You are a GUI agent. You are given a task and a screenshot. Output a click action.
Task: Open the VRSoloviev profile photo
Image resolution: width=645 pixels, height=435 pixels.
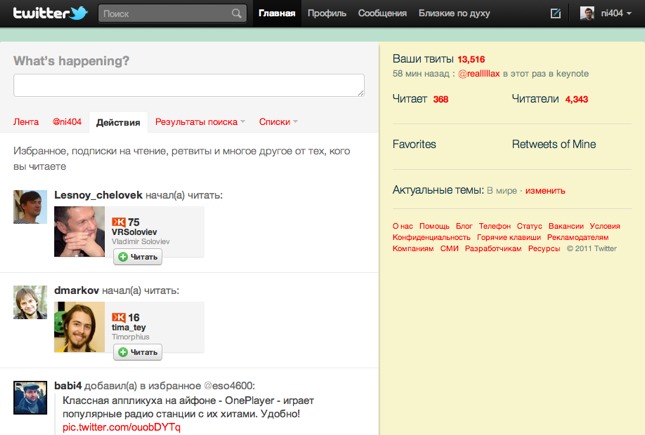[x=79, y=232]
